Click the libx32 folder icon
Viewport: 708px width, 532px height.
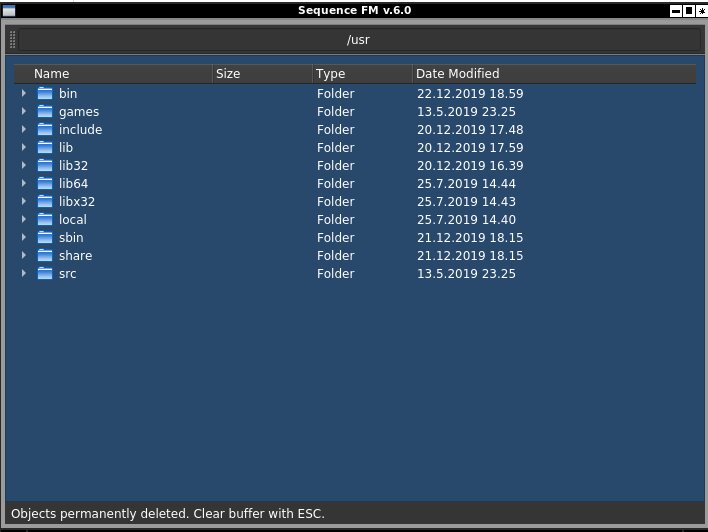pos(45,201)
